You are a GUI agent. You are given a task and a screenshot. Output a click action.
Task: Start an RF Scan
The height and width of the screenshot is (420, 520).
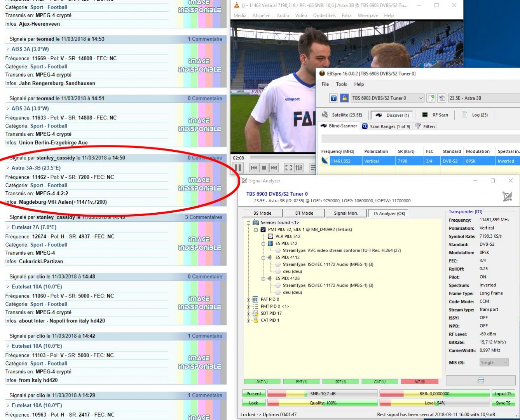coord(437,115)
